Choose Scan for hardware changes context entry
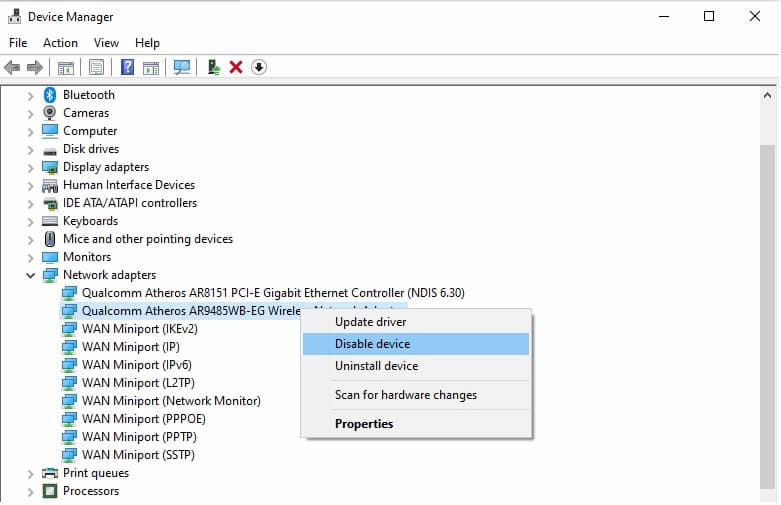Image resolution: width=781 pixels, height=505 pixels. coord(416,395)
